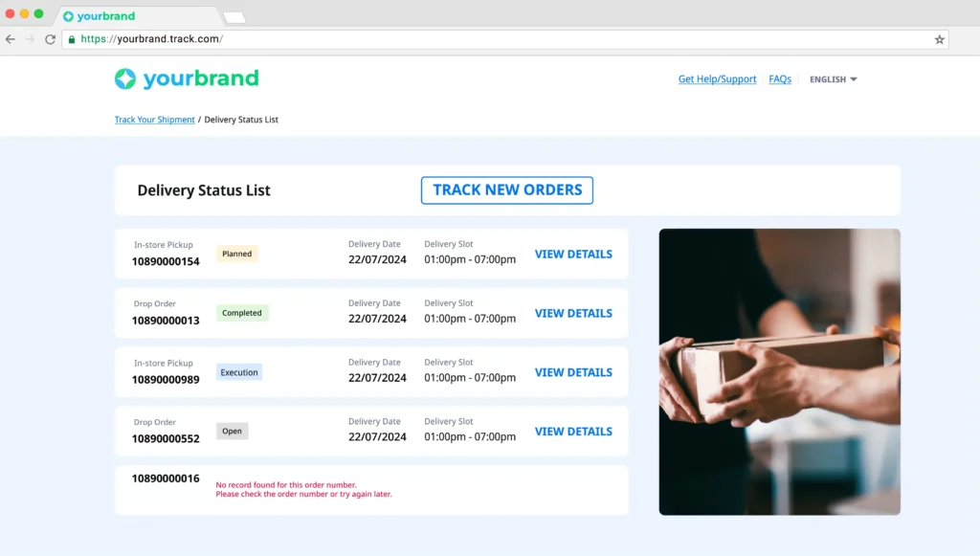Click the yourbrand logo icon
This screenshot has height=556, width=980.
coord(125,78)
